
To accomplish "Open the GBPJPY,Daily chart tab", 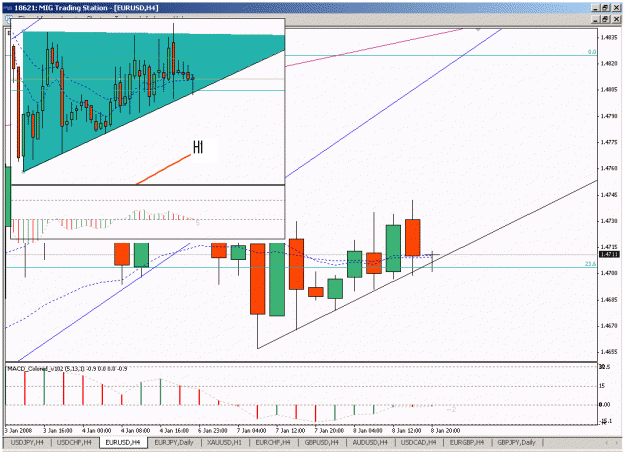I will 517,442.
